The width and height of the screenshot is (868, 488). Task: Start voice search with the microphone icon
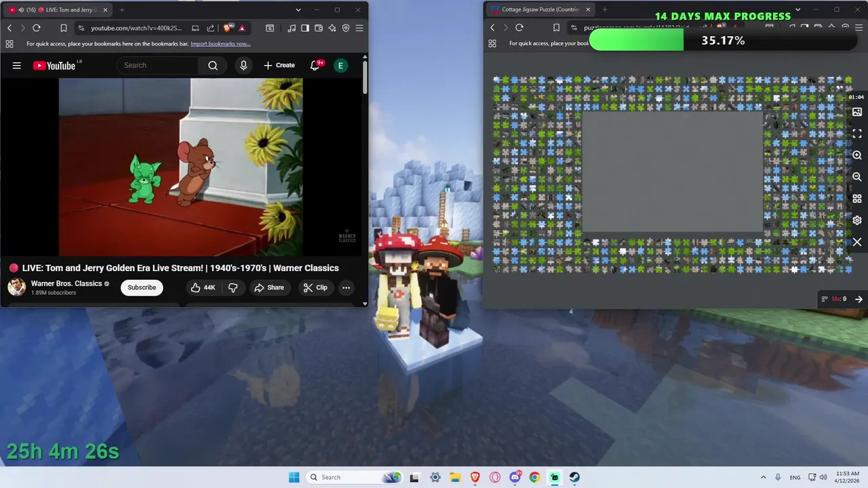243,65
